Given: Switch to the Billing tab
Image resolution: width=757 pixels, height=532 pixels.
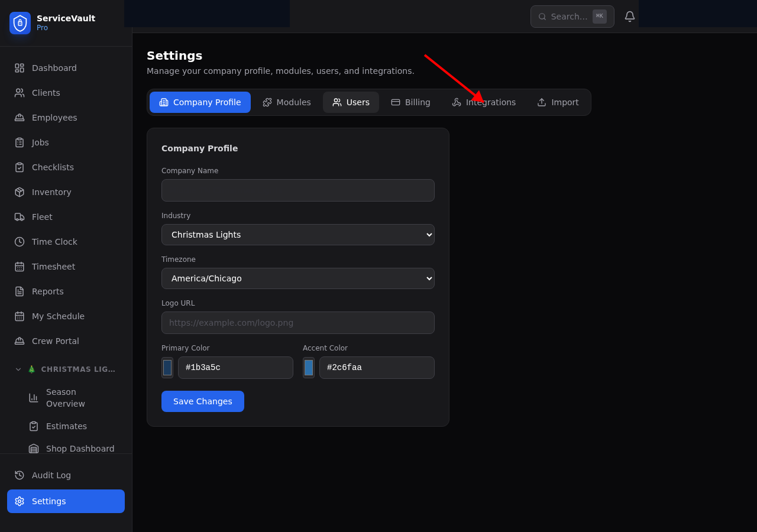Looking at the screenshot, I should point(410,102).
